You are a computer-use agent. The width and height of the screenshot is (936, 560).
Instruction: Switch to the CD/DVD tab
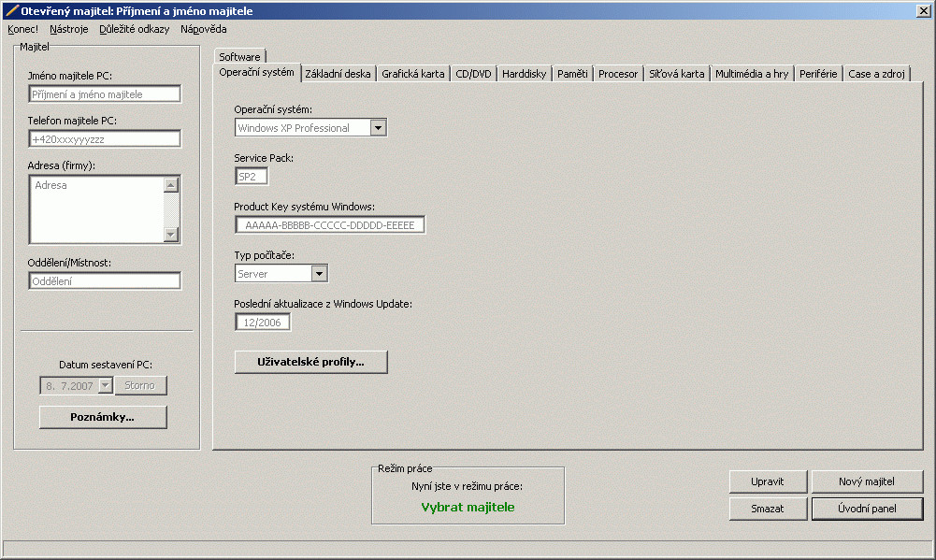click(473, 74)
